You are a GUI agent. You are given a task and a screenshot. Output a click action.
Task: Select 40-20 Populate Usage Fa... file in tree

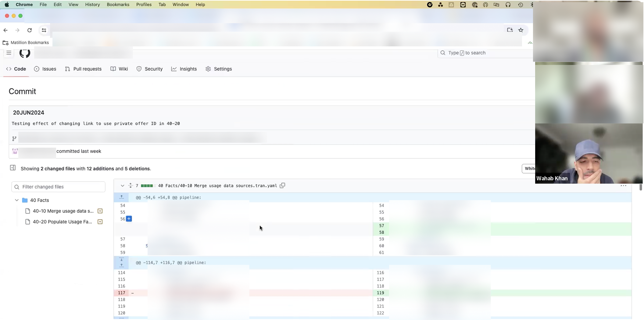(59, 222)
